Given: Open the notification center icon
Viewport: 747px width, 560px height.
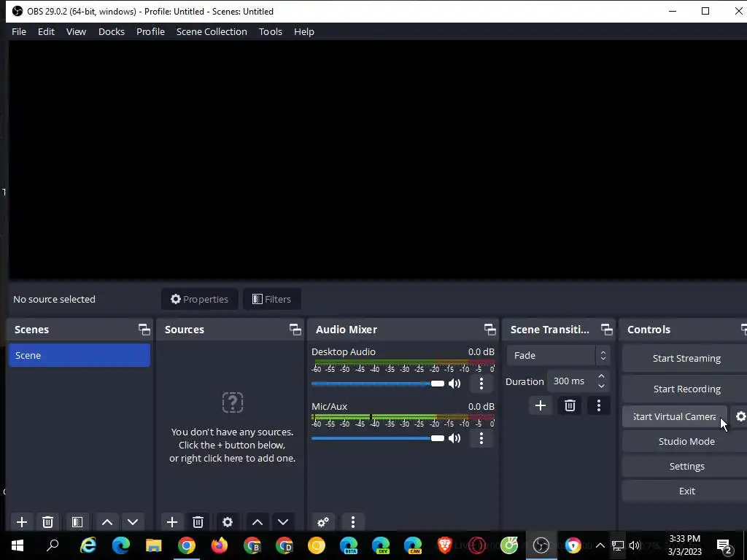Looking at the screenshot, I should pyautogui.click(x=724, y=545).
